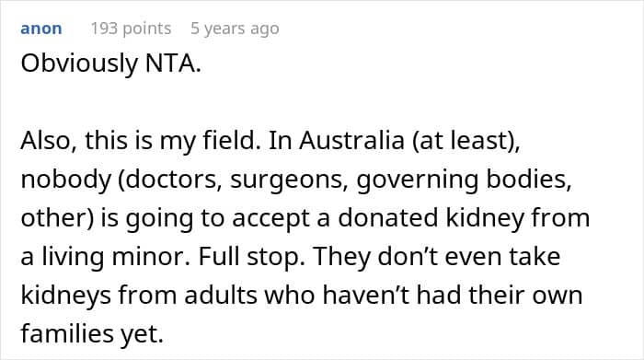644x360 pixels.
Task: Click the word nobody starting the line
Action: point(65,180)
